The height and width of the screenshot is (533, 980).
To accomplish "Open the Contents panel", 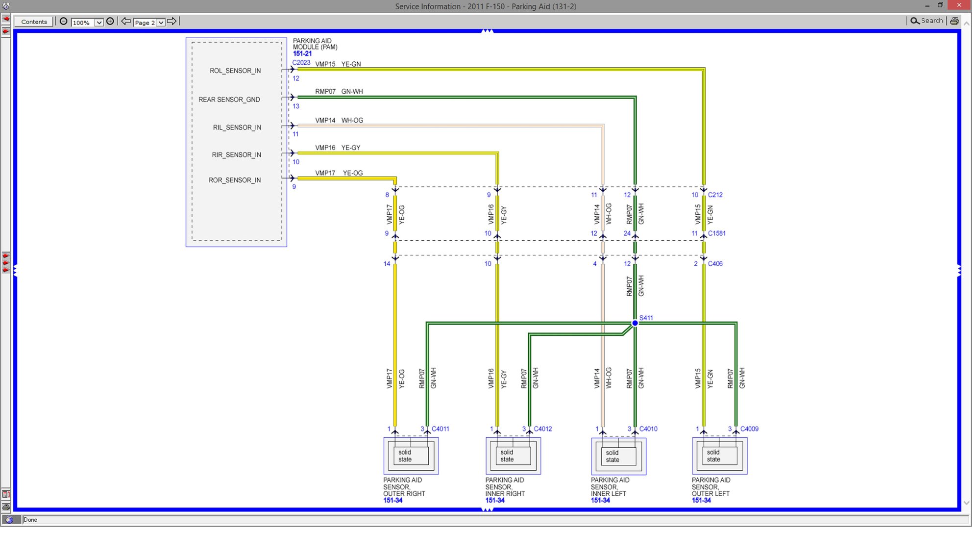I will [34, 21].
